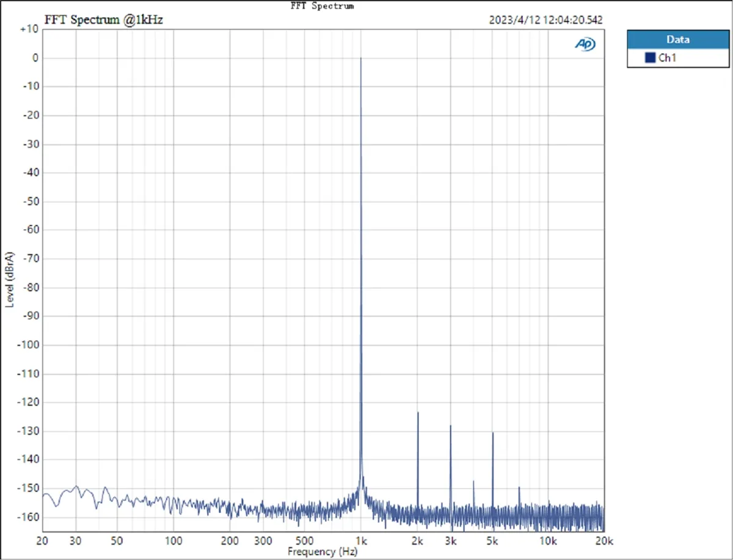Click the '1k' x-axis tick label

coord(360,540)
